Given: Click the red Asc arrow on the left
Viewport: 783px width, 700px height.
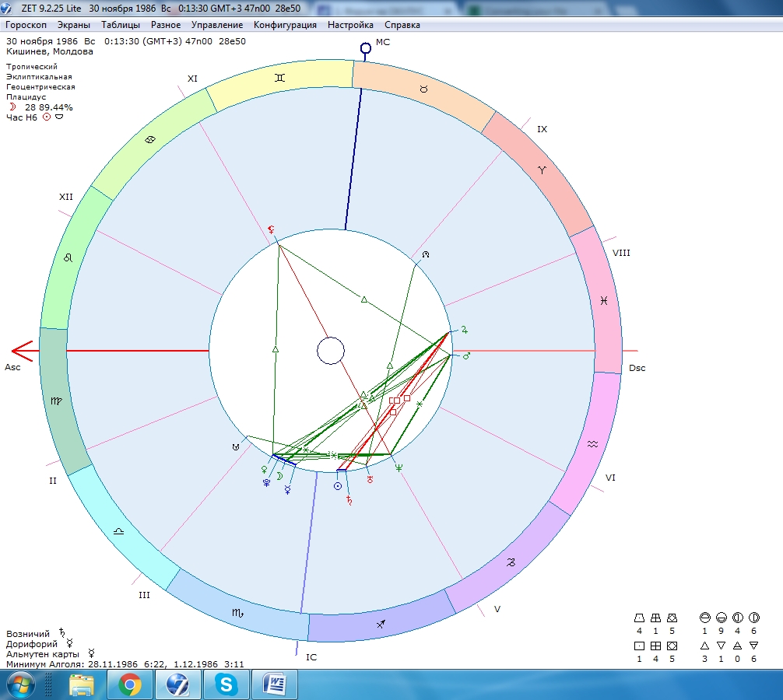Looking at the screenshot, I should click(22, 351).
